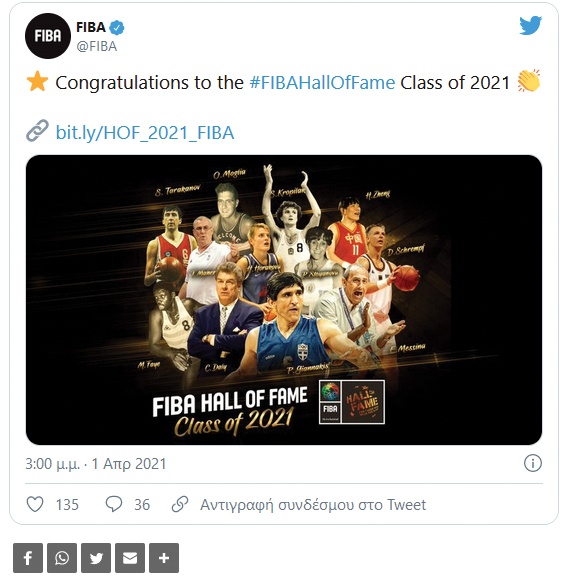The image size is (574, 583).
Task: Open the Twitter bird logo
Action: click(x=531, y=25)
